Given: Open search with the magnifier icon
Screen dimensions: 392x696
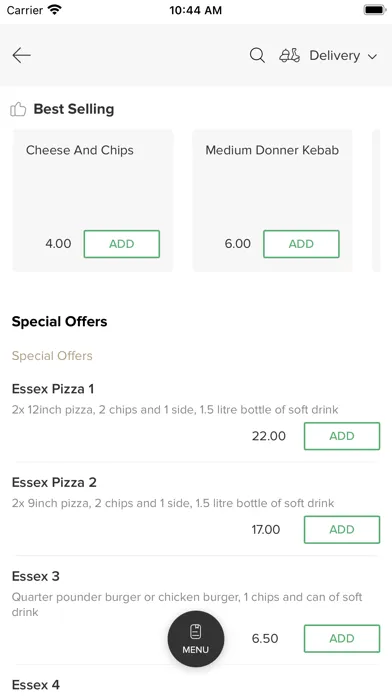Looking at the screenshot, I should coord(257,55).
